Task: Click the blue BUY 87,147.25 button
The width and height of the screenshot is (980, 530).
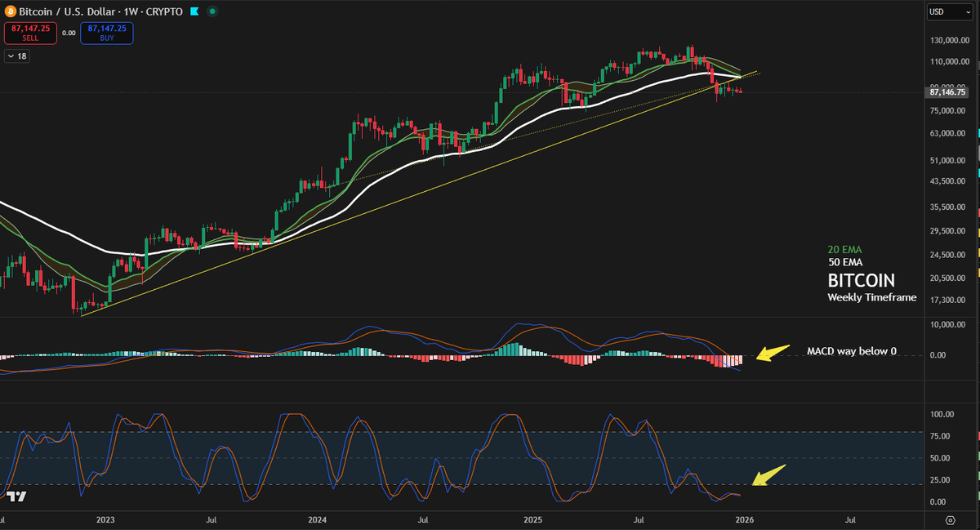Action: point(106,33)
